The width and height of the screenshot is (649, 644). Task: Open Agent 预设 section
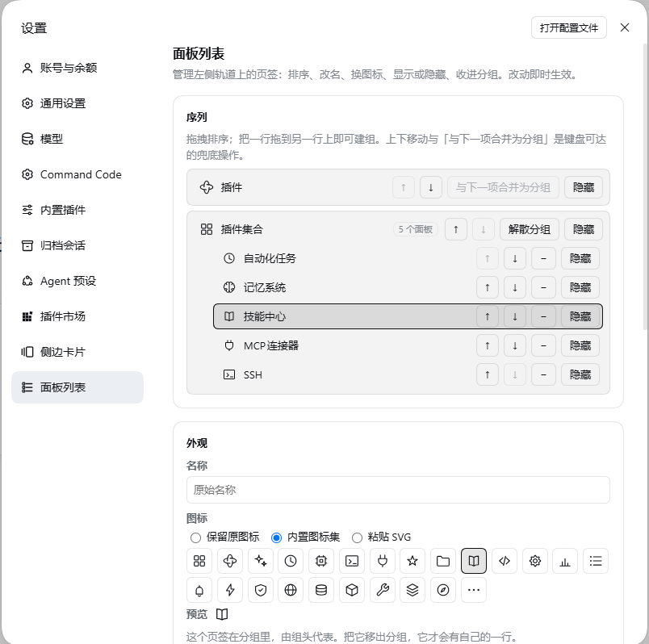77,281
